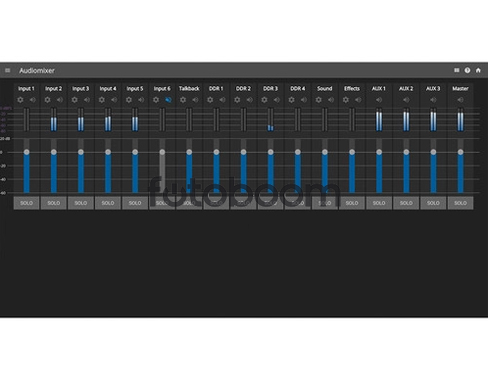Viewport: 488px width, 382px height.
Task: Mute the AUX 1 speaker icon
Action: (379, 100)
